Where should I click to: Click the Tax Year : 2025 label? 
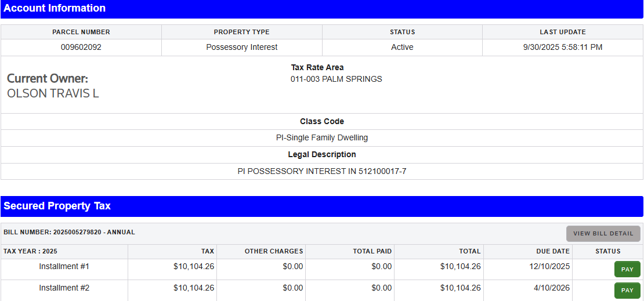tap(30, 252)
